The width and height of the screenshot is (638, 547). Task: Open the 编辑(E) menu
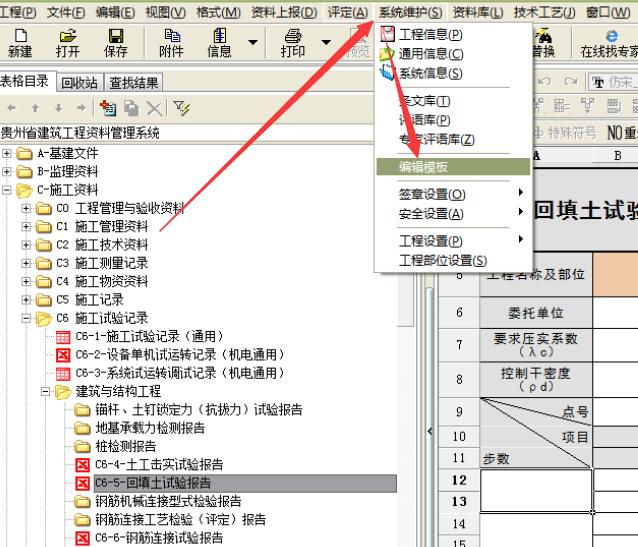(116, 13)
